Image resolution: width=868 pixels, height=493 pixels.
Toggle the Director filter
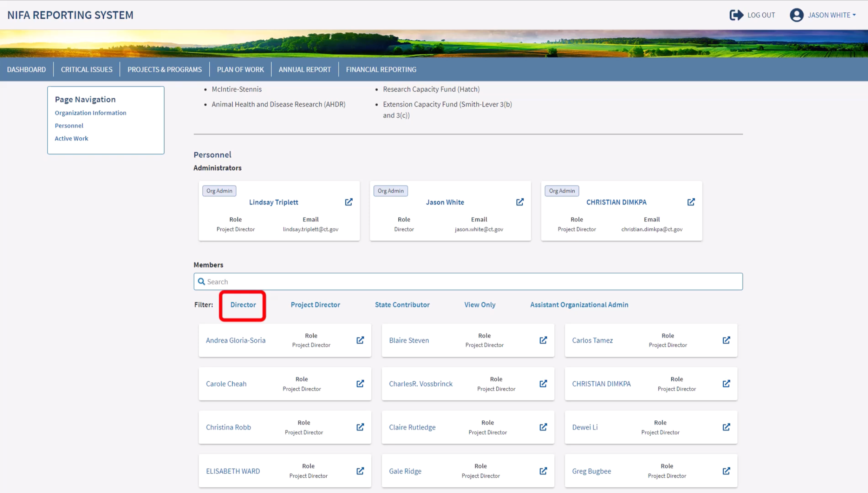(243, 305)
